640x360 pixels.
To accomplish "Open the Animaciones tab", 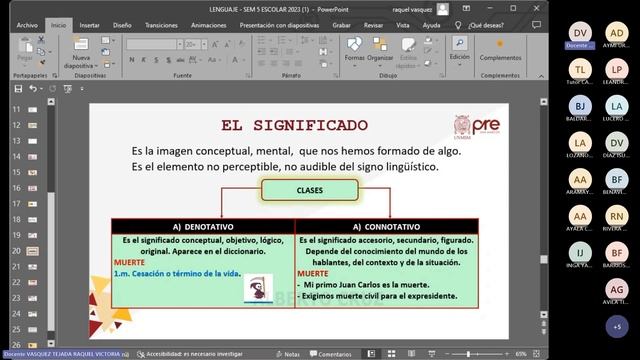I will pyautogui.click(x=209, y=25).
